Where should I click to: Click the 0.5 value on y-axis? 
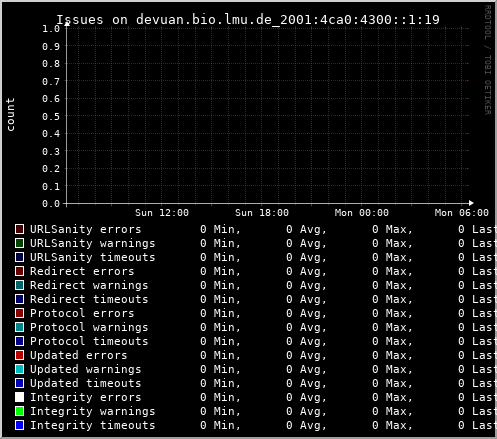[x=51, y=117]
